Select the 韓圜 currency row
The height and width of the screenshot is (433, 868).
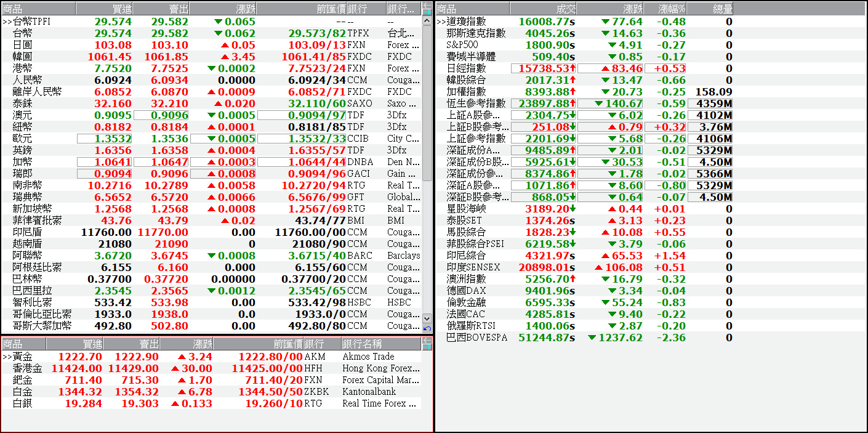tap(212, 57)
